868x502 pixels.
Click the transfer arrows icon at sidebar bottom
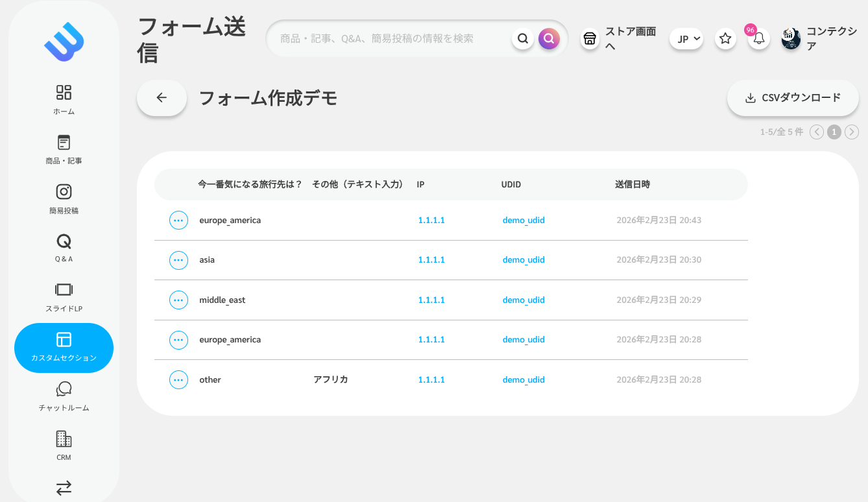pos(63,487)
